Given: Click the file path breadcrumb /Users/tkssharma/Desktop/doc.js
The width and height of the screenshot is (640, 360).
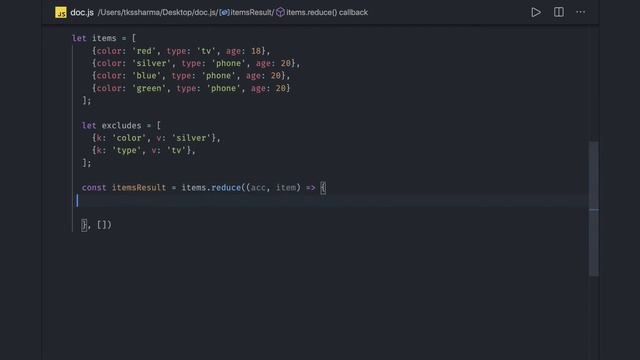Looking at the screenshot, I should 157,12.
